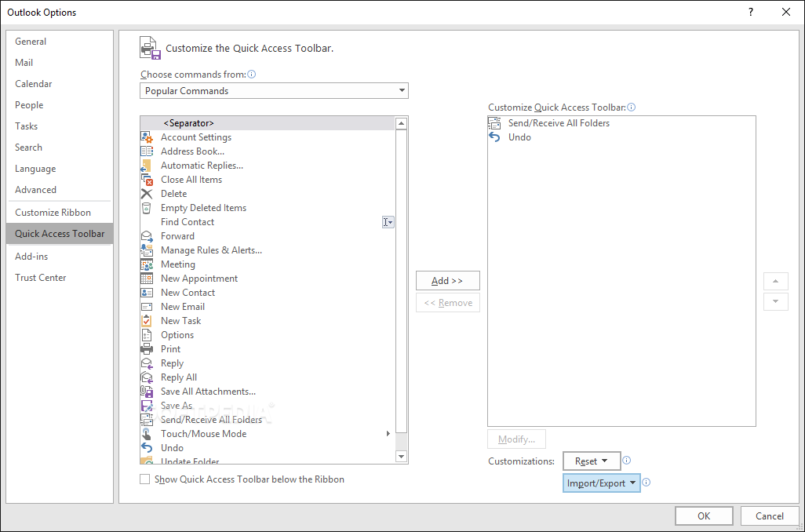Open the Popular Commands dropdown

point(274,91)
